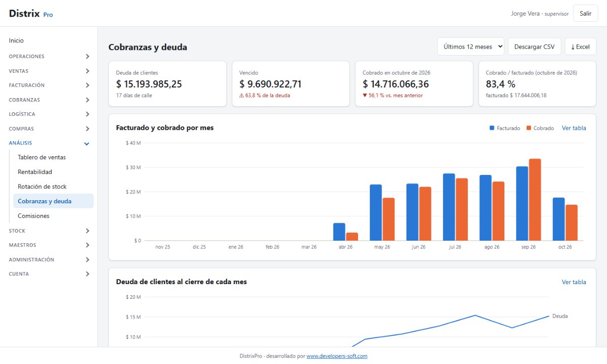The width and height of the screenshot is (607, 364).
Task: Click Ver tabla for Facturado y cobrado chart
Action: [574, 128]
